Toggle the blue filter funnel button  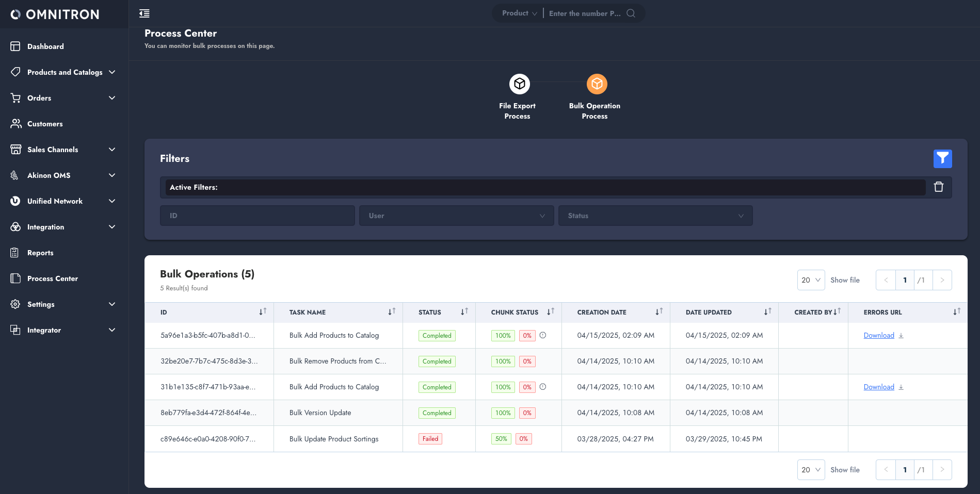pyautogui.click(x=942, y=158)
